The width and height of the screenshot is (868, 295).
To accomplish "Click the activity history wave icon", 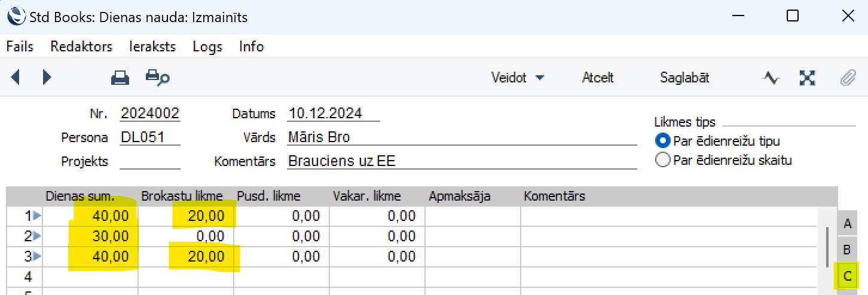I will [x=771, y=78].
